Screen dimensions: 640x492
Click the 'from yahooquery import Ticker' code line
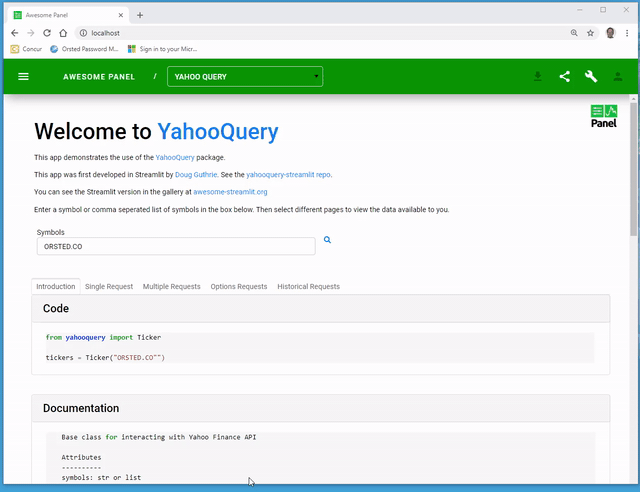tap(103, 337)
